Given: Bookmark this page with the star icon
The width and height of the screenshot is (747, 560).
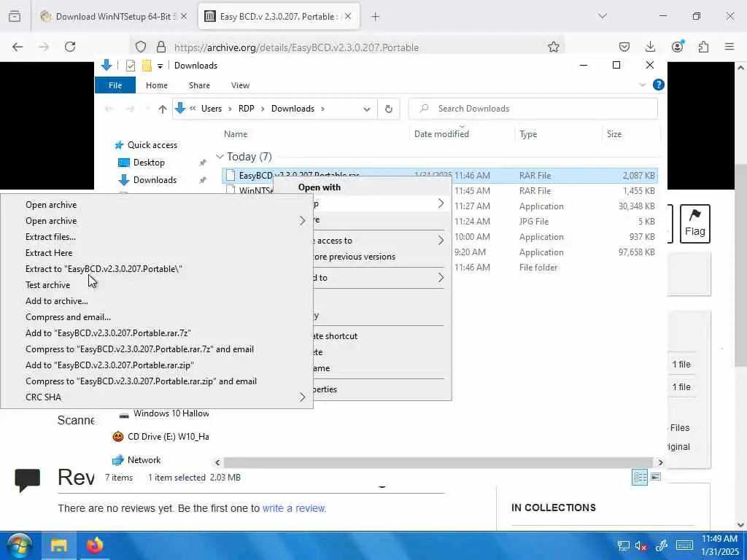Looking at the screenshot, I should pos(553,47).
